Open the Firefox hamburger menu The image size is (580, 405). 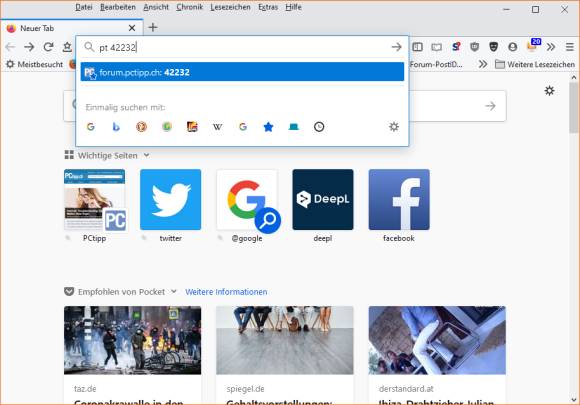pos(570,47)
